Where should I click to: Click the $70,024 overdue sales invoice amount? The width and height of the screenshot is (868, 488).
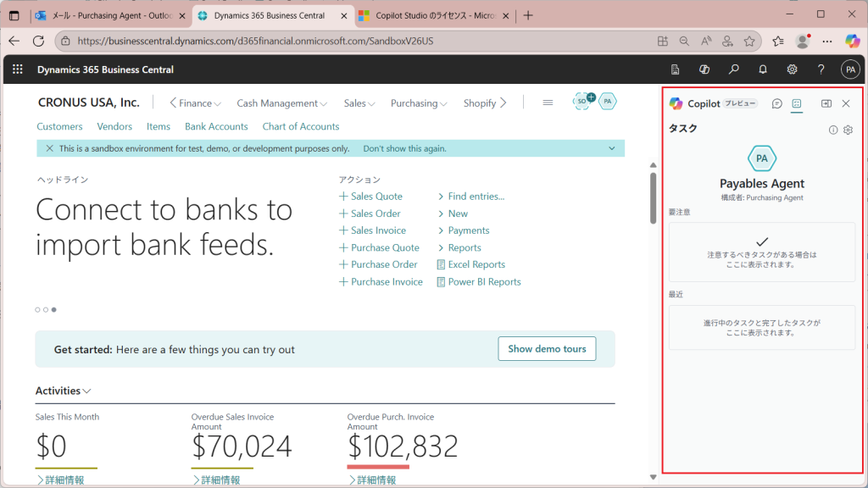(242, 446)
